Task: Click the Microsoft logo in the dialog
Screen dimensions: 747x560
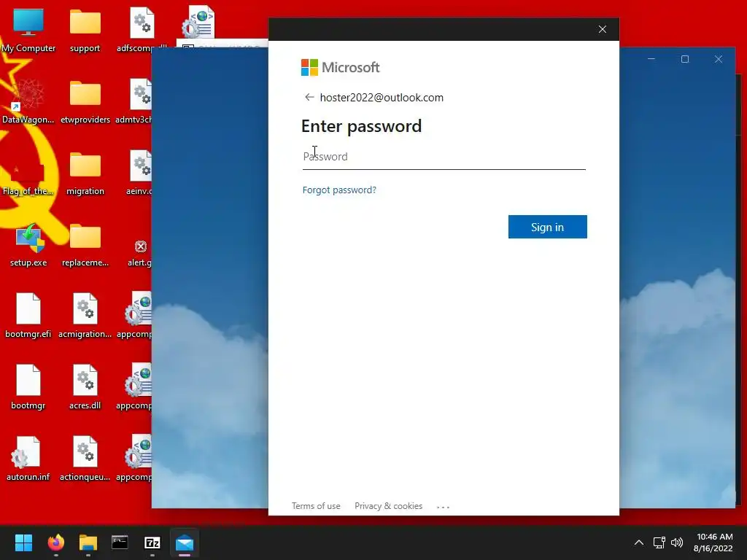Action: [x=340, y=68]
